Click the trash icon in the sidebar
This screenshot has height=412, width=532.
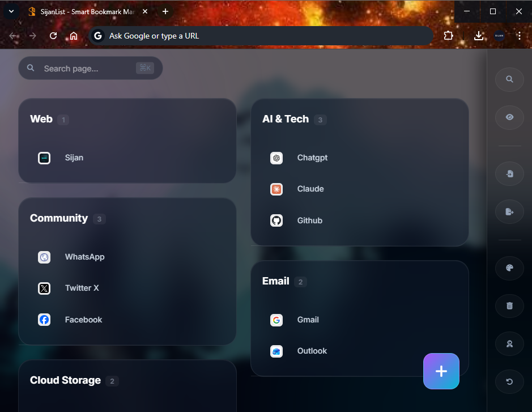[509, 305]
